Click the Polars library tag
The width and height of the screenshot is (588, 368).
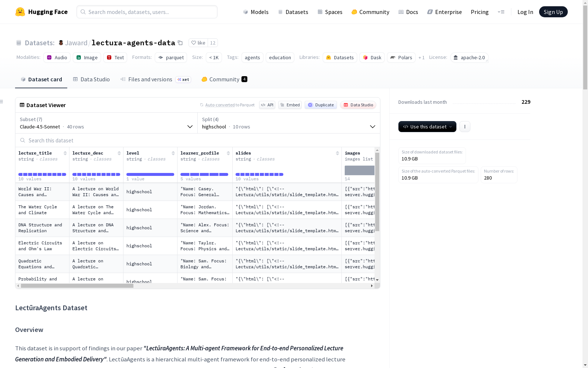[401, 57]
